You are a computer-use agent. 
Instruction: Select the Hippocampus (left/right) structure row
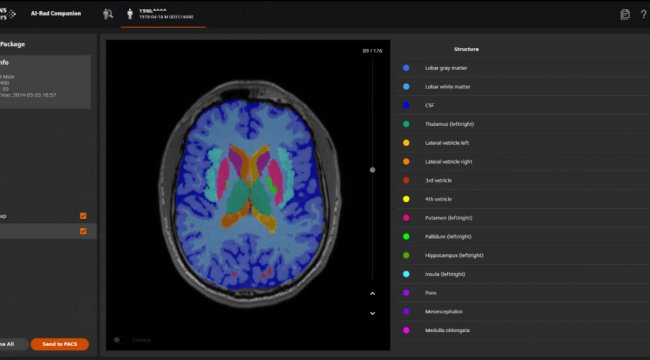point(523,255)
